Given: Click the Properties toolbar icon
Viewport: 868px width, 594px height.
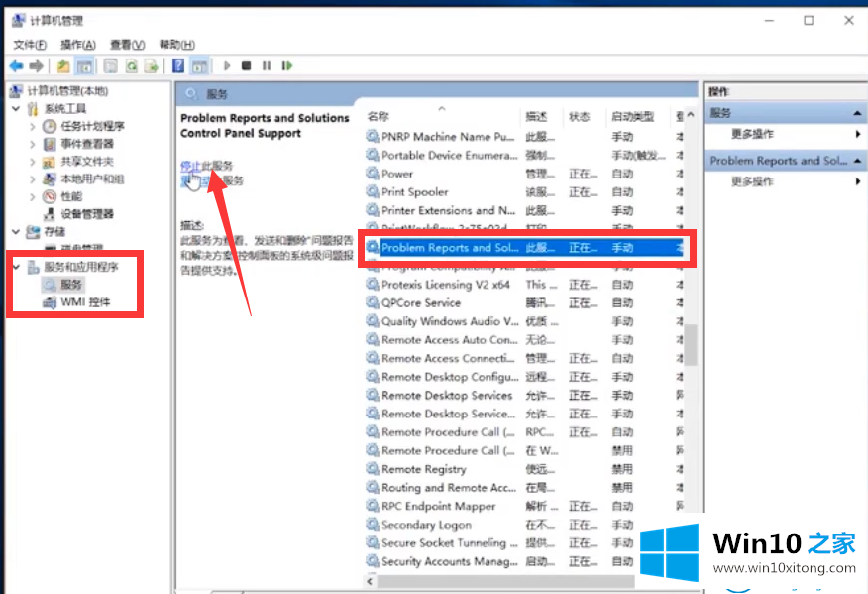Looking at the screenshot, I should (x=111, y=66).
